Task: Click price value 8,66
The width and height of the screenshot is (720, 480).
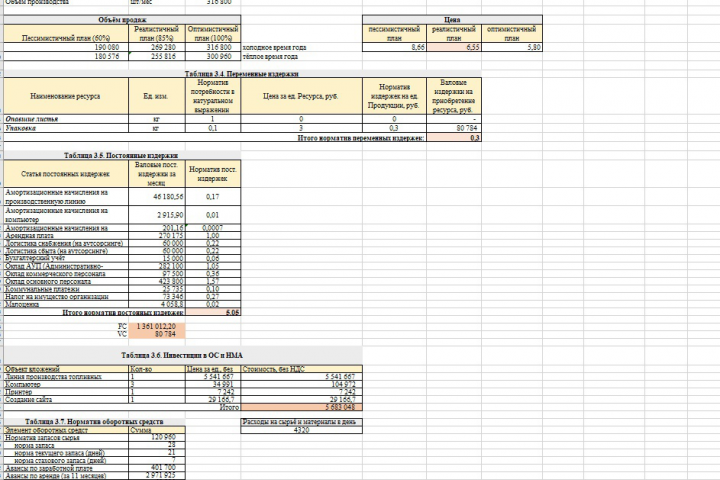Action: tap(394, 47)
